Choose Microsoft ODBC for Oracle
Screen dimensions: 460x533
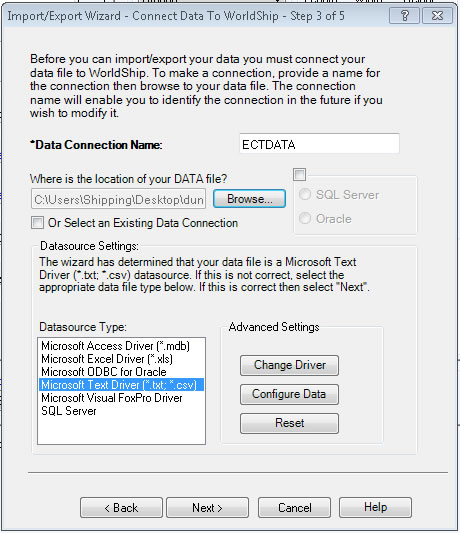click(104, 372)
